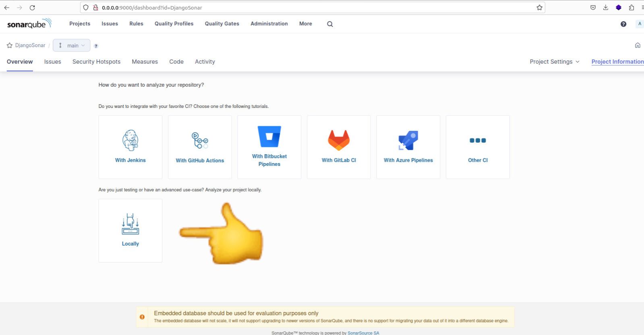Reload the browser page
Screen dimensions: 644x335
(32, 8)
